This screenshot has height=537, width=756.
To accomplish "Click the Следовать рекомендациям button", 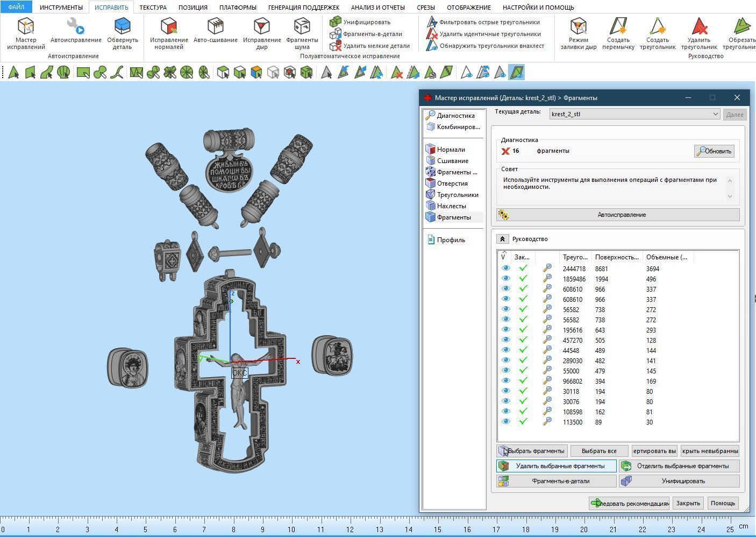I will [x=629, y=503].
